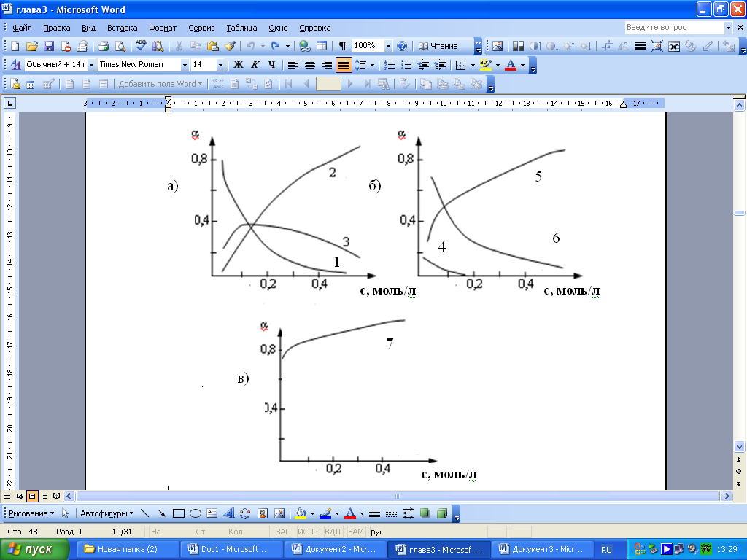Expand the highlight color dropdown arrow
The height and width of the screenshot is (560, 747).
pos(498,65)
